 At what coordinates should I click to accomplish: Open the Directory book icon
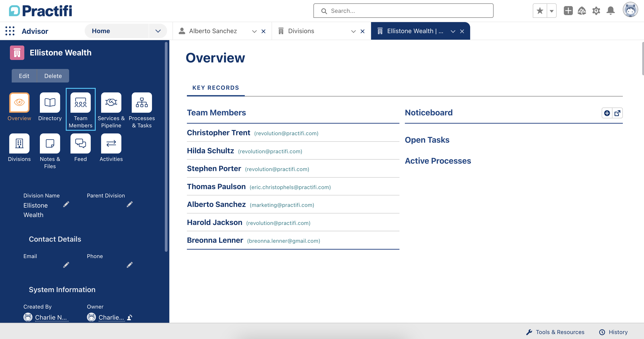tap(50, 102)
